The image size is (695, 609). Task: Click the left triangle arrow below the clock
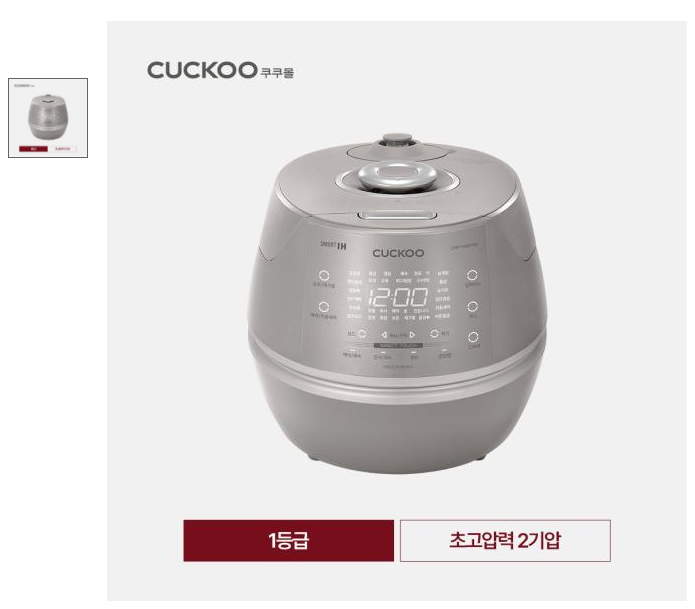click(x=384, y=335)
